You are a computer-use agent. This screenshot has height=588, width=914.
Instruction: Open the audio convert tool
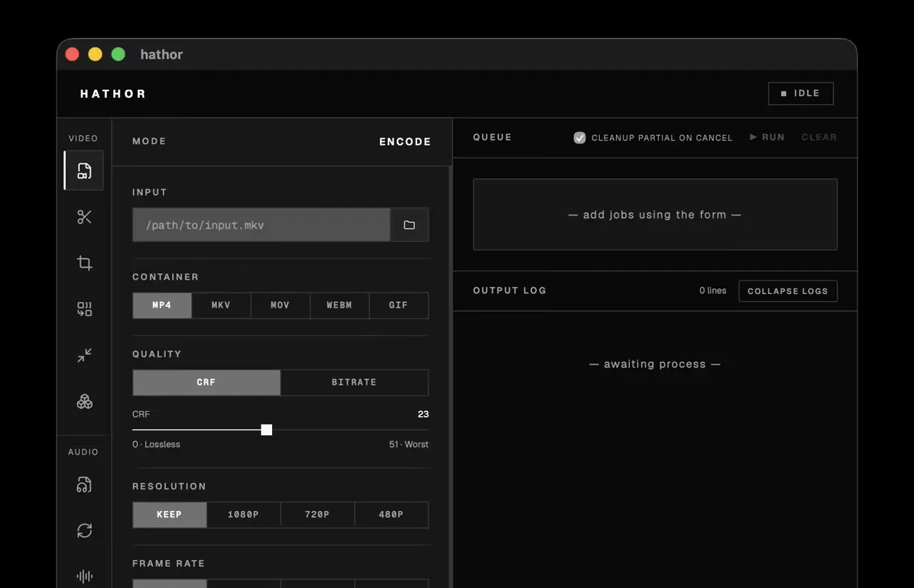click(x=84, y=530)
